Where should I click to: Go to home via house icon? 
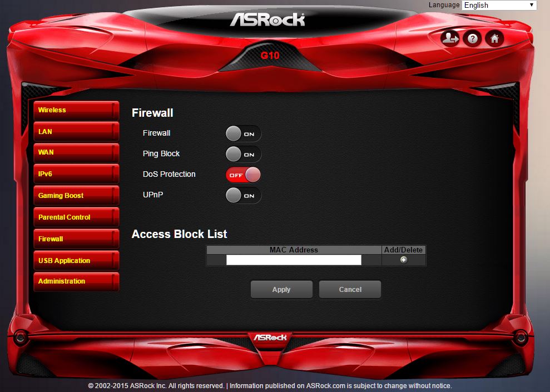(494, 38)
